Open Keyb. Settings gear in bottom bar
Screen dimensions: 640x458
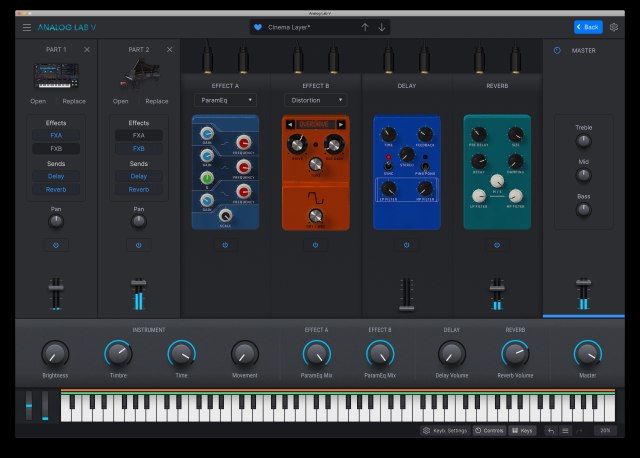click(x=445, y=431)
